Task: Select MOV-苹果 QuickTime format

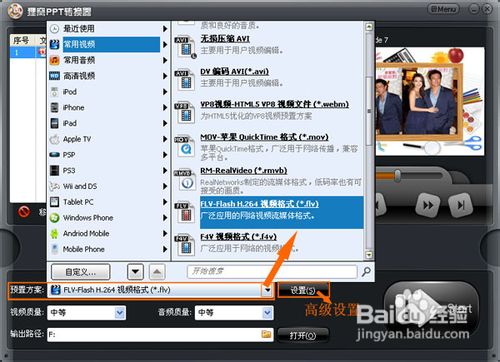Action: 264,137
